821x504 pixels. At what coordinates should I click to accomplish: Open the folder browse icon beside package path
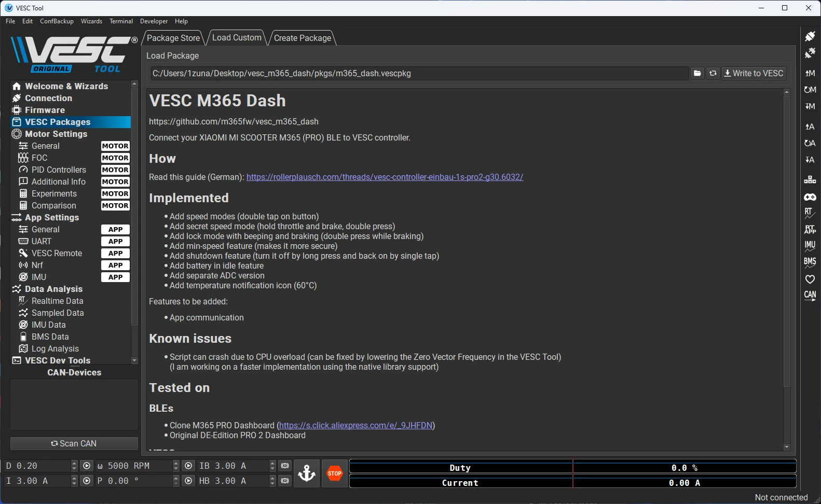tap(697, 74)
